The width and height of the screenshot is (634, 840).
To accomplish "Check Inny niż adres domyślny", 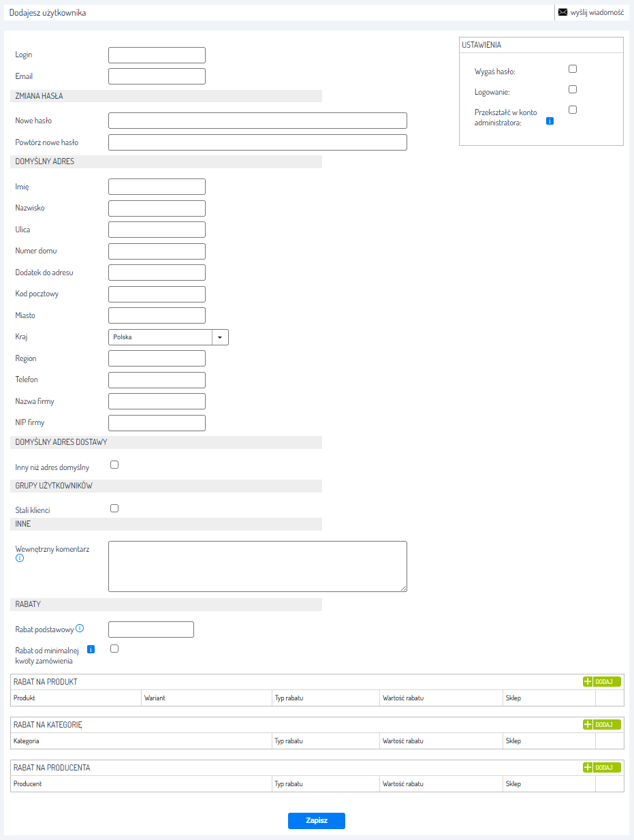I will pyautogui.click(x=114, y=465).
